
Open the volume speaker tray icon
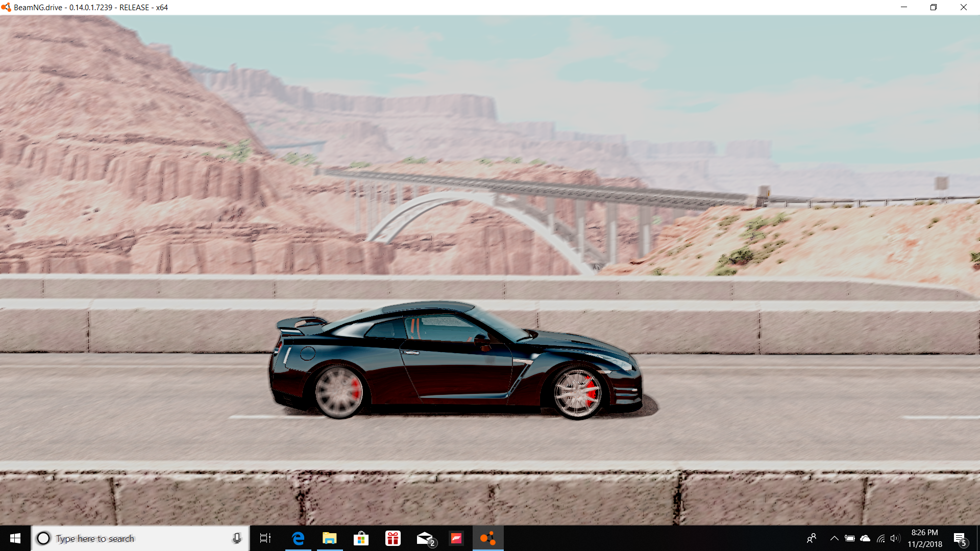point(895,538)
